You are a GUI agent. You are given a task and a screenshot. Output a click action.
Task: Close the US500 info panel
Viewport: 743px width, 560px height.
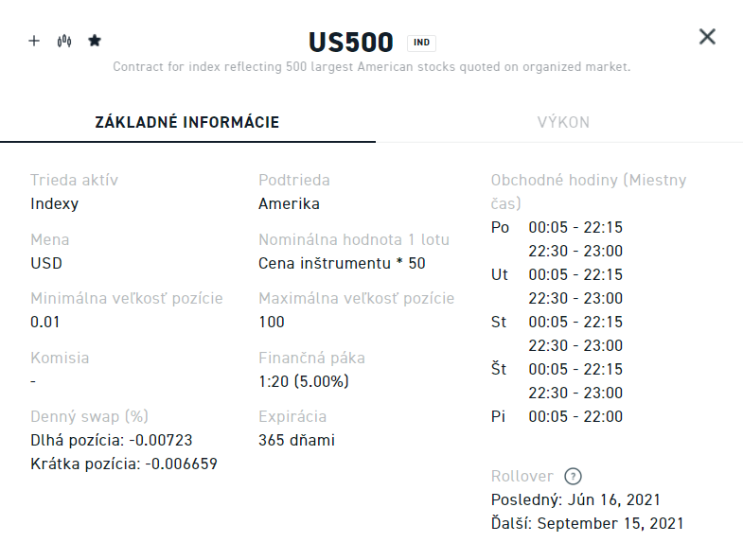point(707,37)
